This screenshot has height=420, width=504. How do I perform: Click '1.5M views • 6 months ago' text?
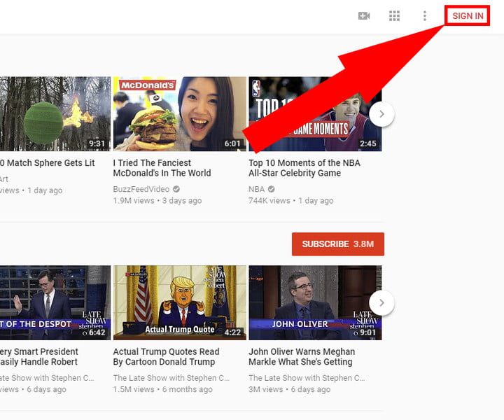[x=162, y=389]
